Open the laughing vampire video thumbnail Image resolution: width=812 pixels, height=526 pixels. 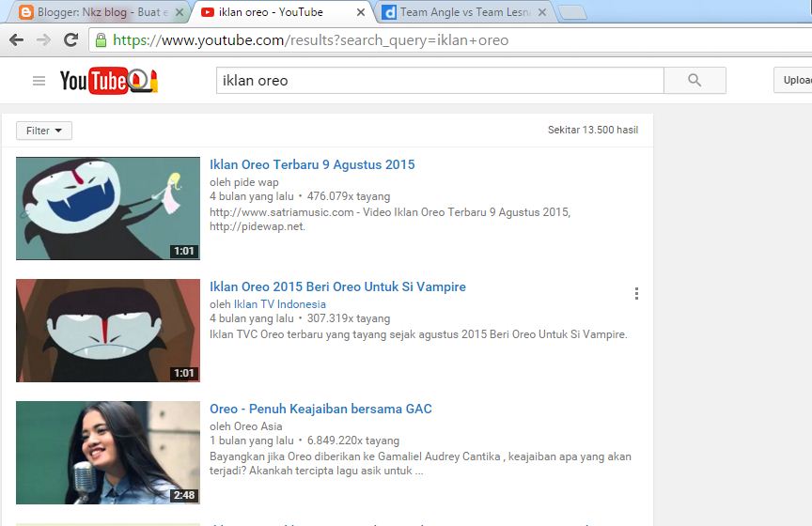point(108,209)
